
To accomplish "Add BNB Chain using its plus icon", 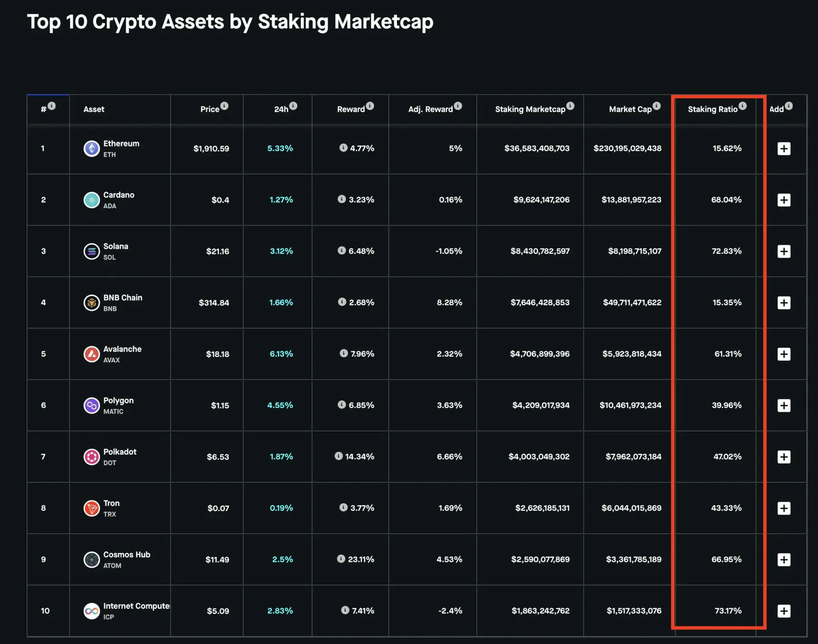I will point(784,303).
